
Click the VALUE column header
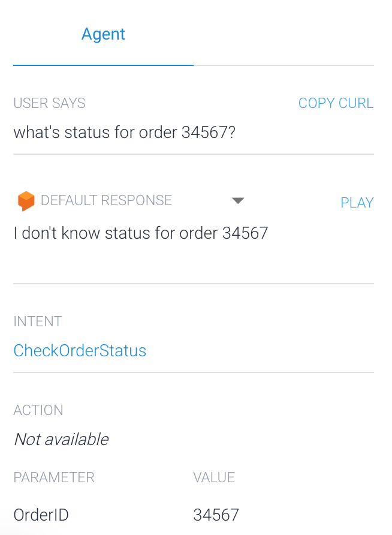(x=214, y=477)
